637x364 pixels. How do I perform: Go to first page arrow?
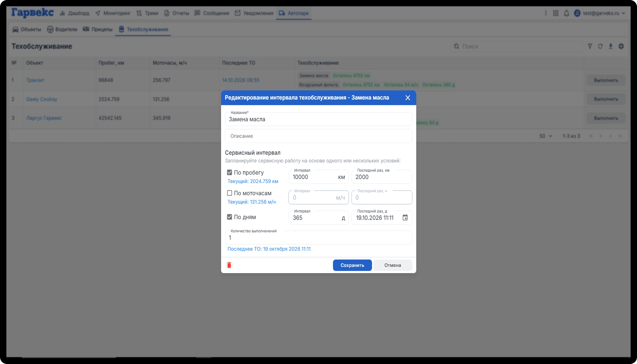point(591,136)
